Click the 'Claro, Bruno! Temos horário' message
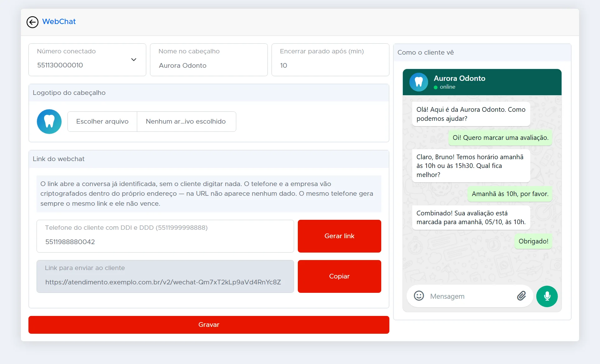Screen dimensions: 600x364 point(471,166)
